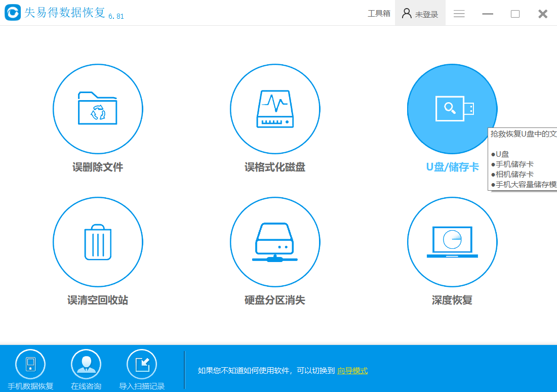Click the 手机数据恢复 caption
The width and height of the screenshot is (557, 392).
pos(30,386)
